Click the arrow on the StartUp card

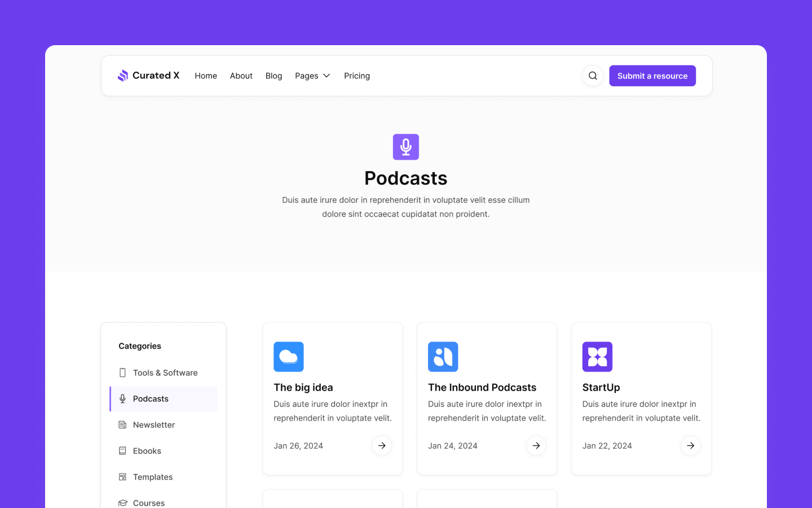coord(691,445)
